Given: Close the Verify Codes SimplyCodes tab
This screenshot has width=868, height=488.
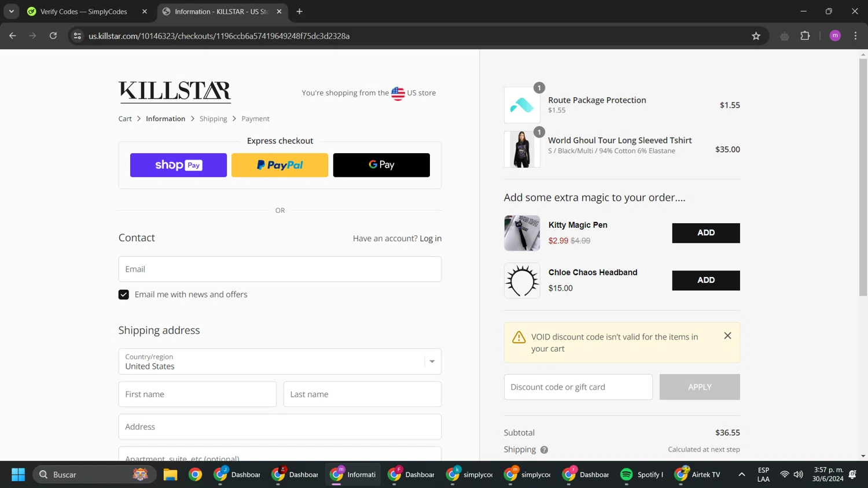Looking at the screenshot, I should [145, 12].
